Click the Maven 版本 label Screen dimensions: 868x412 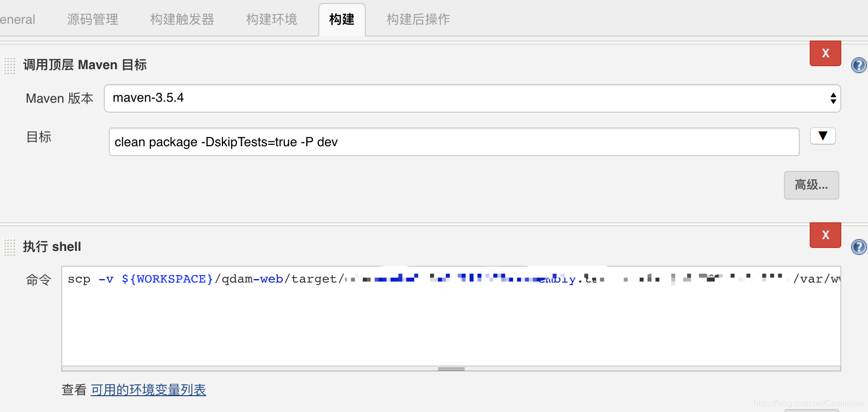59,98
